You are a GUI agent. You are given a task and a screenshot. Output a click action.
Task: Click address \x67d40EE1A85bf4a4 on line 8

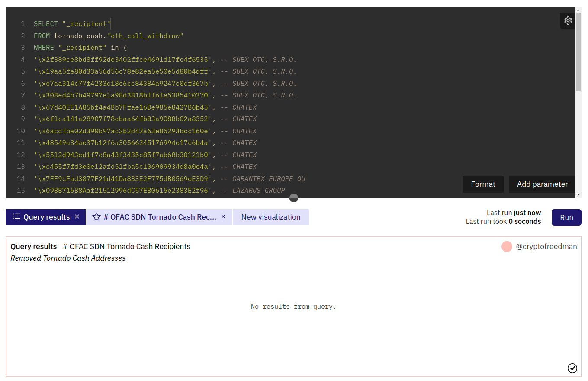[123, 107]
